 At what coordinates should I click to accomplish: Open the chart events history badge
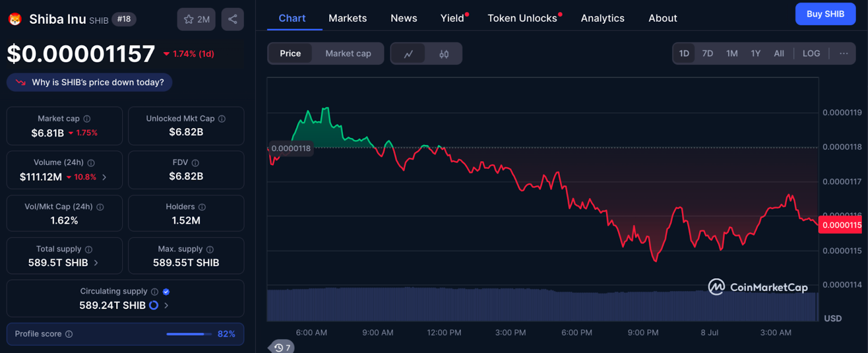click(x=282, y=348)
